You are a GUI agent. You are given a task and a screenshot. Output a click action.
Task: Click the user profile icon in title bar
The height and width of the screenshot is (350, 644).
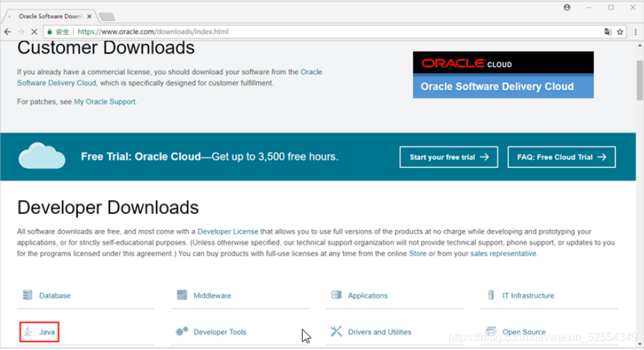tap(567, 8)
